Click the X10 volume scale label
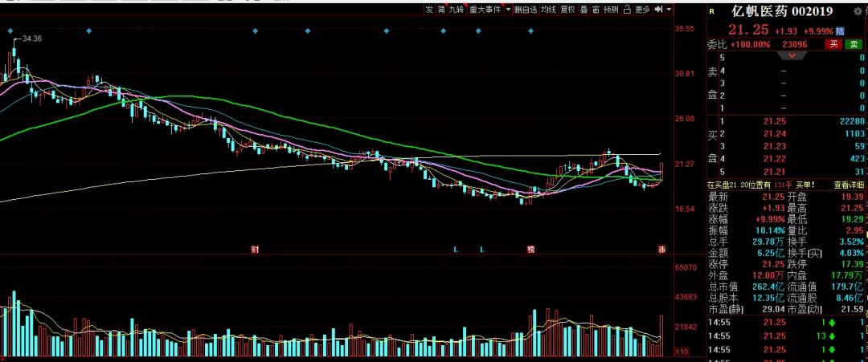The width and height of the screenshot is (868, 362). [x=682, y=352]
